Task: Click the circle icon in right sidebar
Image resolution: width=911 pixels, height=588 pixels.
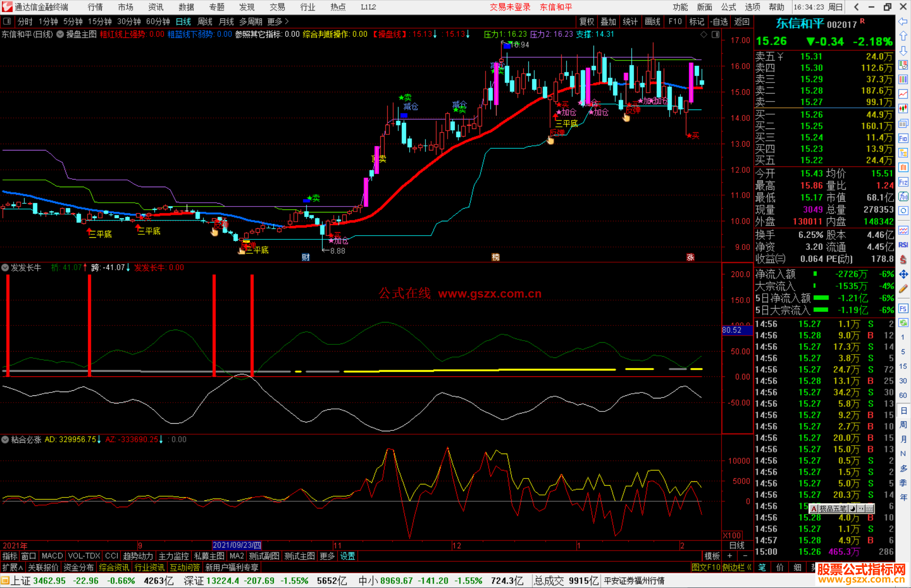Action: [903, 210]
